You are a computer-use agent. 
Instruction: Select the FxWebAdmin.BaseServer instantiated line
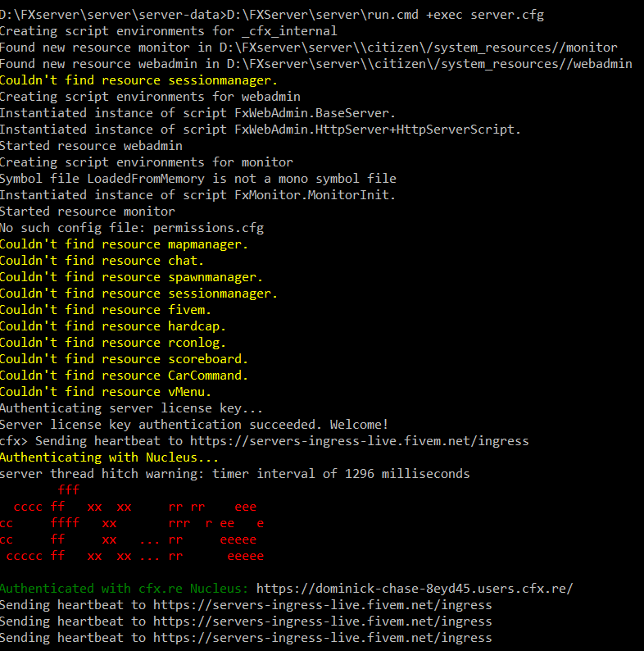[x=197, y=113]
